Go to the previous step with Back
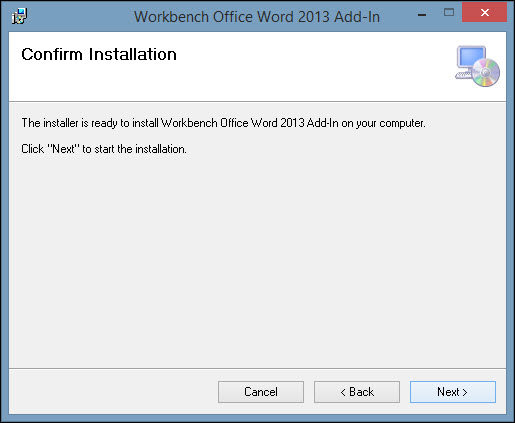The height and width of the screenshot is (423, 515). click(x=357, y=392)
